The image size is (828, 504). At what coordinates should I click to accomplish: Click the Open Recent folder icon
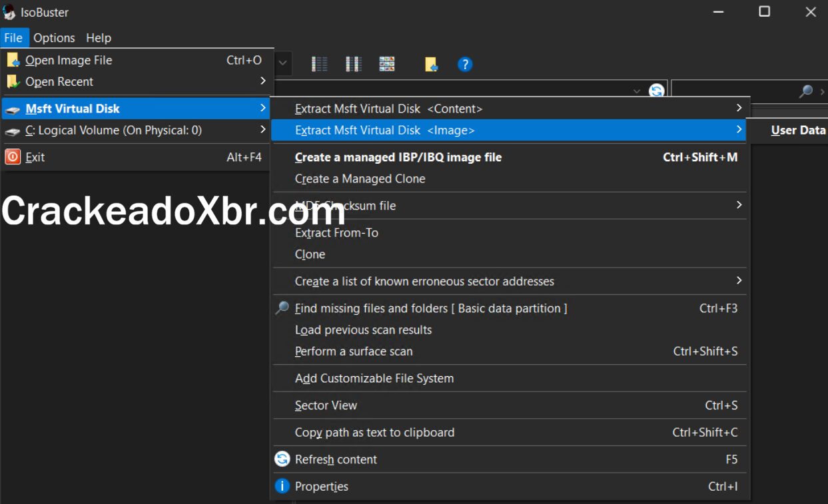[13, 81]
